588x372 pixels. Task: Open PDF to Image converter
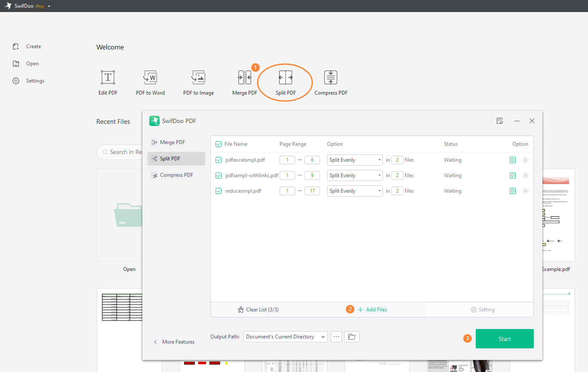coord(198,83)
